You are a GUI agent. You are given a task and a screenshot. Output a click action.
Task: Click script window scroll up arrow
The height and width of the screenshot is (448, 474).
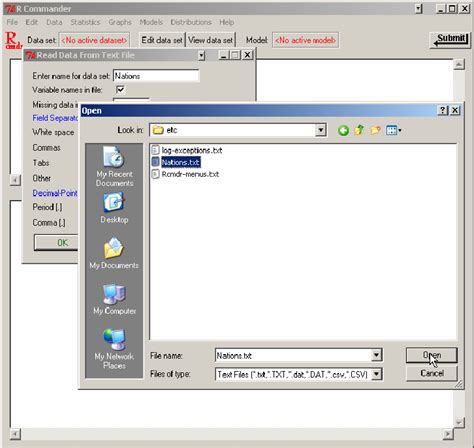[459, 64]
